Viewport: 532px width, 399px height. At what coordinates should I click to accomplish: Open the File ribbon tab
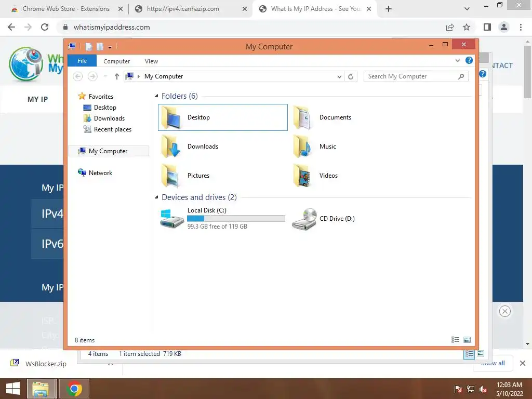click(x=82, y=61)
